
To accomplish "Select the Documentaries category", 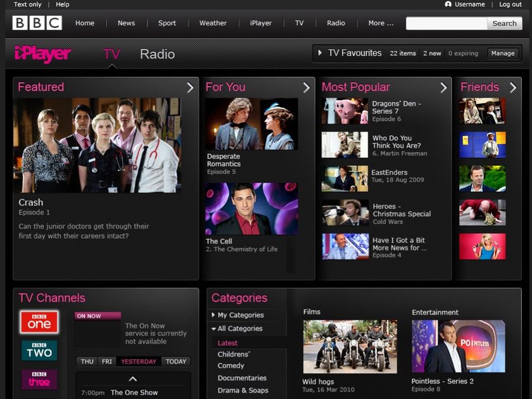I will [x=242, y=378].
